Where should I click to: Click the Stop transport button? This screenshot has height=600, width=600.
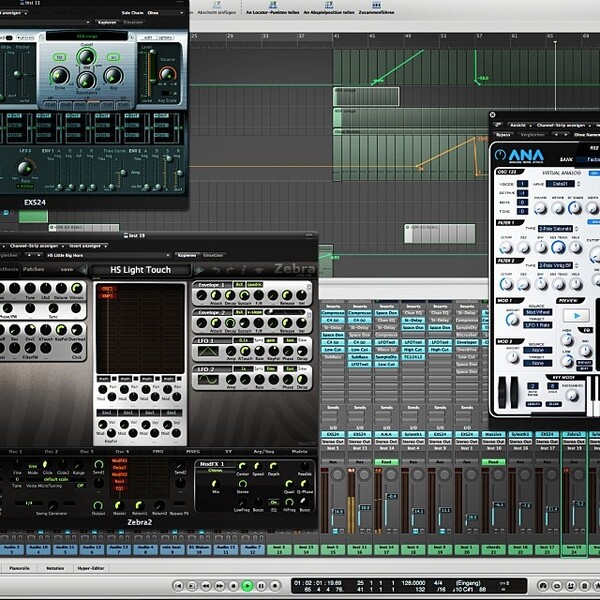click(x=233, y=585)
